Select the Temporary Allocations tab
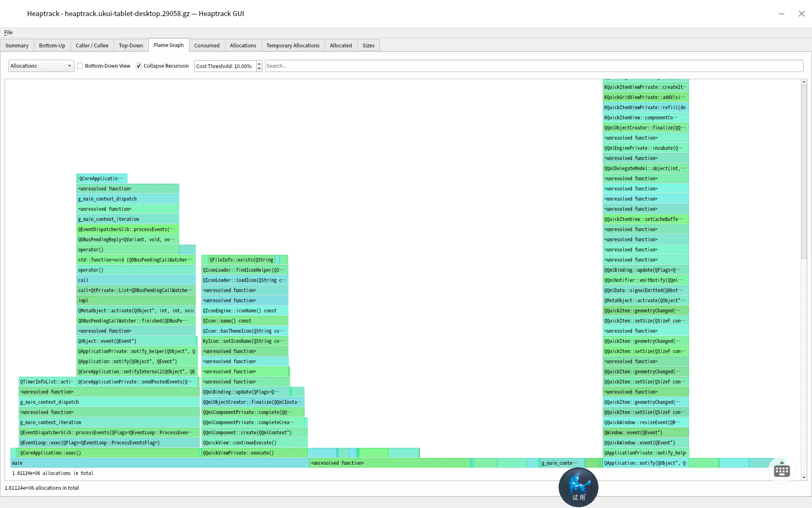Image resolution: width=812 pixels, height=508 pixels. click(x=293, y=45)
